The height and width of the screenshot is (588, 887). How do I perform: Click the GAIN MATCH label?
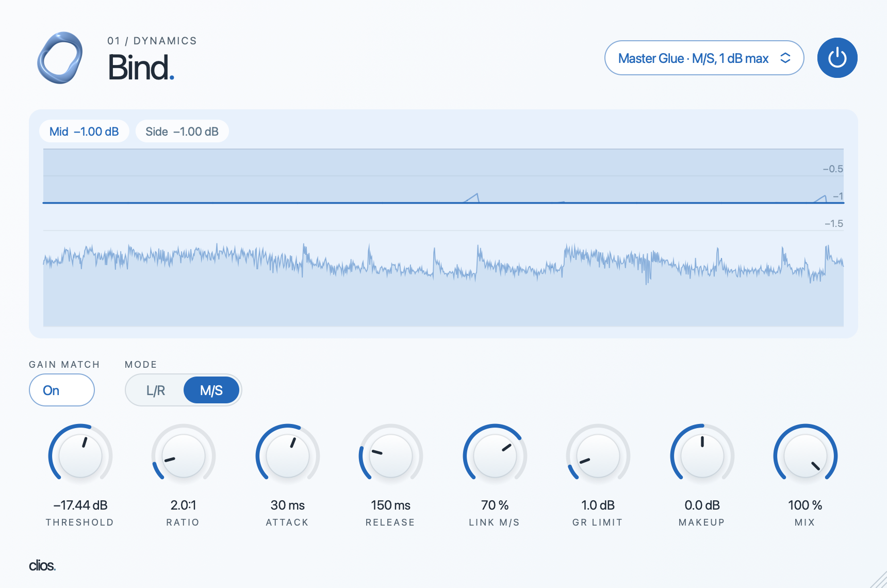(x=64, y=364)
